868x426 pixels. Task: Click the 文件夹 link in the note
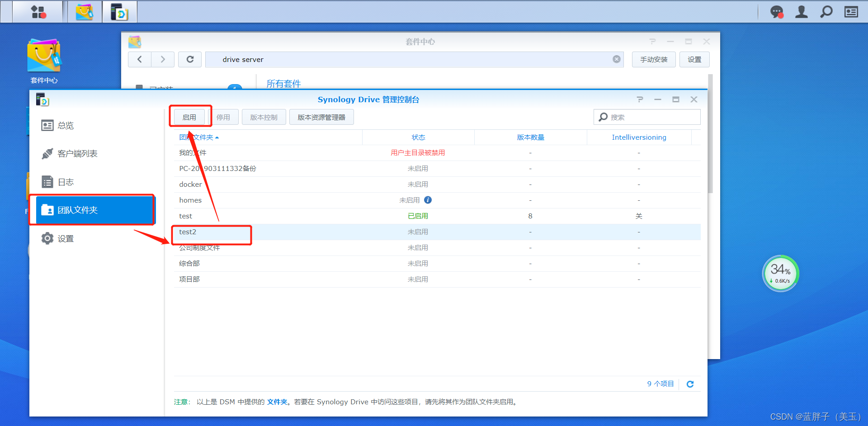point(277,402)
